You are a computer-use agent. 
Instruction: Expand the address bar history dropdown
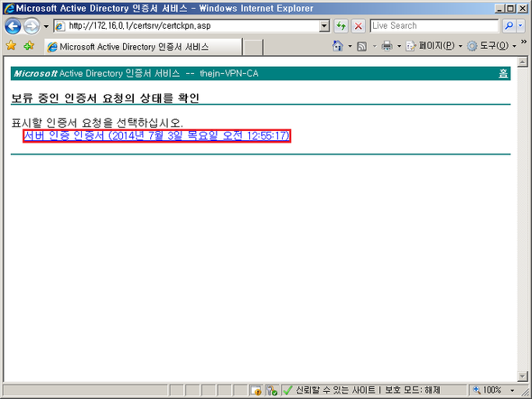pyautogui.click(x=324, y=26)
